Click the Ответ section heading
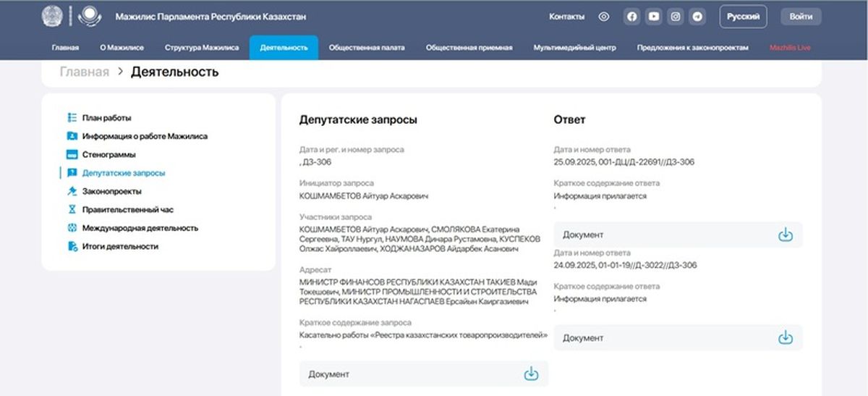 pyautogui.click(x=569, y=119)
